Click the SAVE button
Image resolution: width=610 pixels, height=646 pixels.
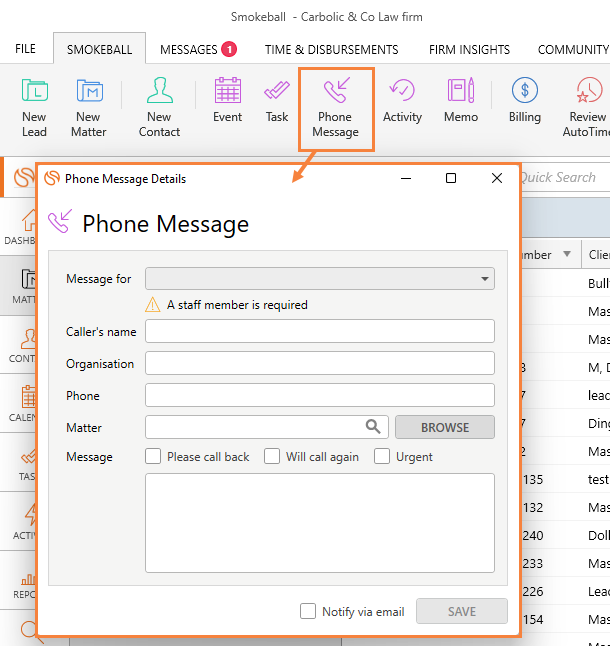point(462,611)
